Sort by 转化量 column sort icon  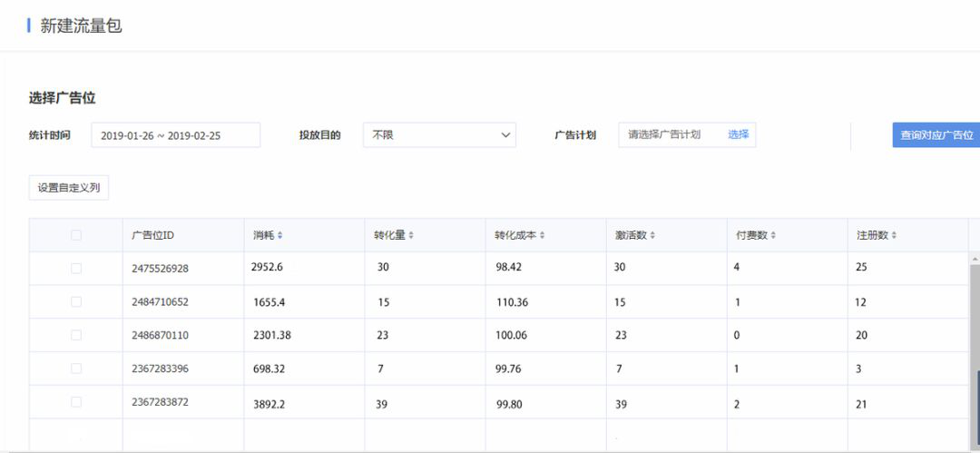tap(411, 236)
